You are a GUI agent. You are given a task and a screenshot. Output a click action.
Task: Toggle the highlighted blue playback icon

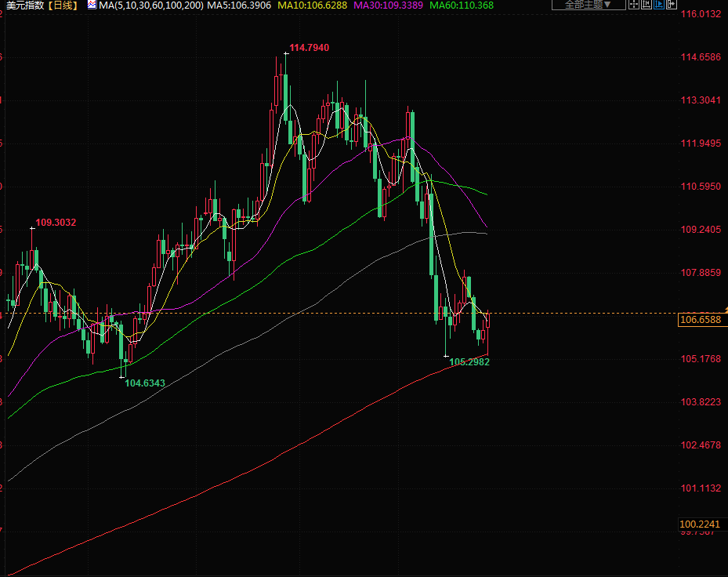pos(658,5)
